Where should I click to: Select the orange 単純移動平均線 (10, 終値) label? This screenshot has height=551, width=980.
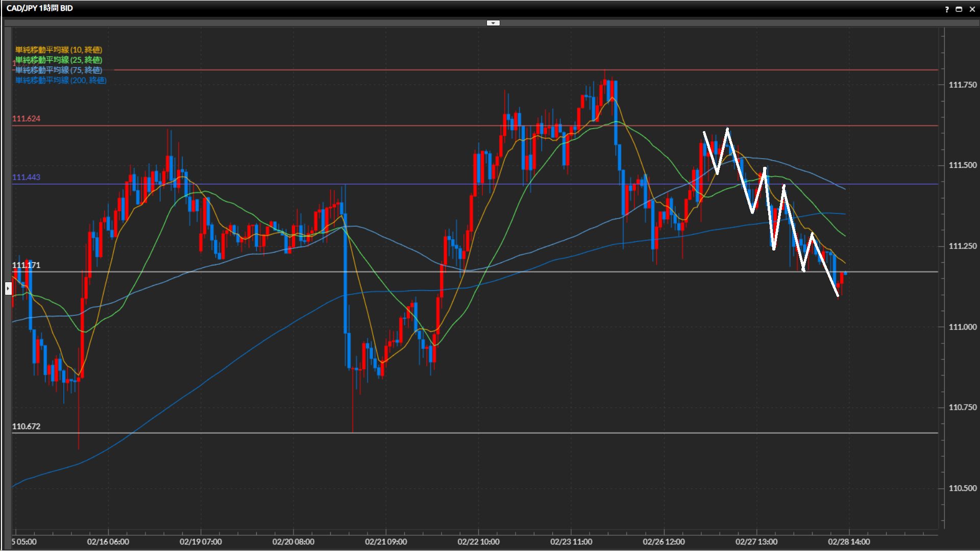(x=59, y=49)
